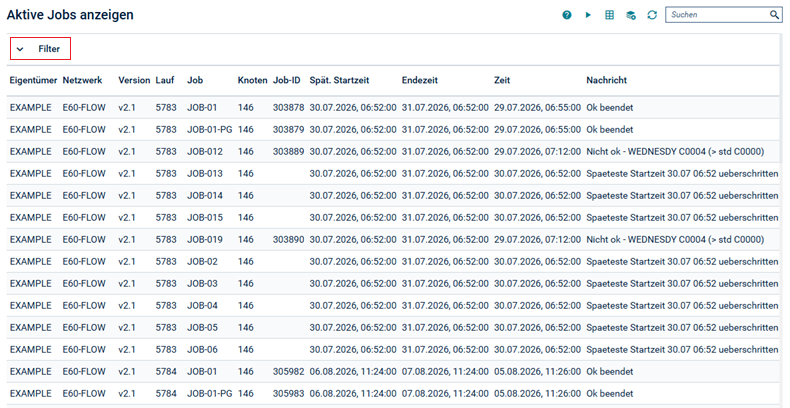This screenshot has width=790, height=408.
Task: Click Zeit 05.08.2026, 11:26:00 in 305982 row
Action: tap(538, 371)
